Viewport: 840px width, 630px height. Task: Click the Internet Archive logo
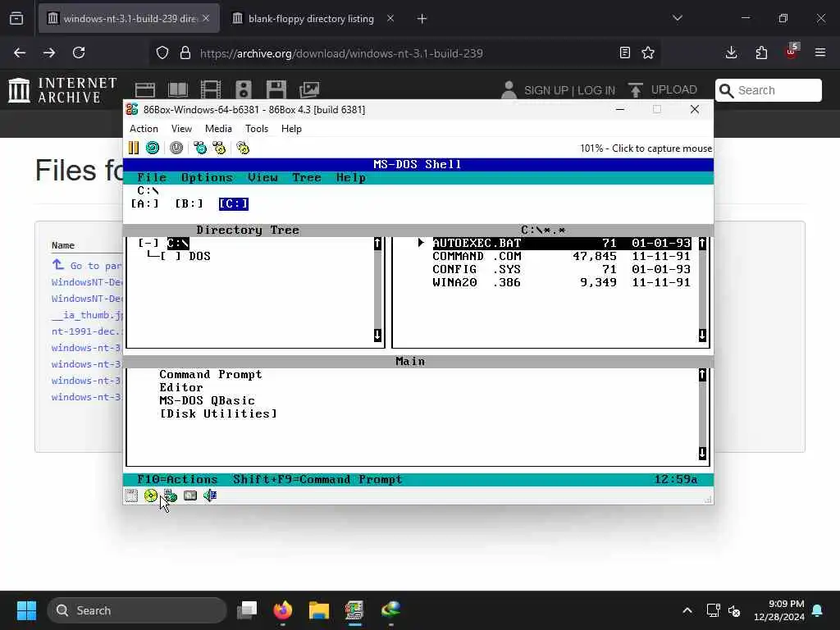(x=62, y=90)
